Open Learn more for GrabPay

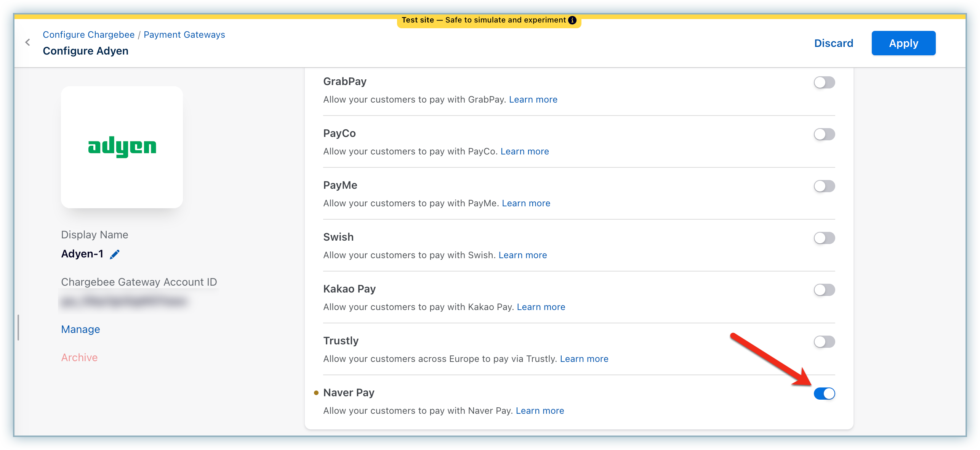[533, 100]
